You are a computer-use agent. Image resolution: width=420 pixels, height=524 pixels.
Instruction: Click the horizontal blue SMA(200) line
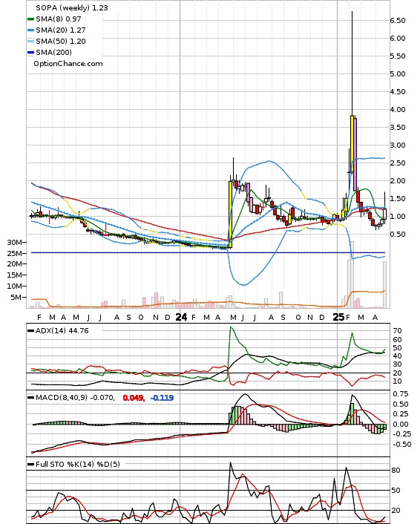(x=208, y=252)
